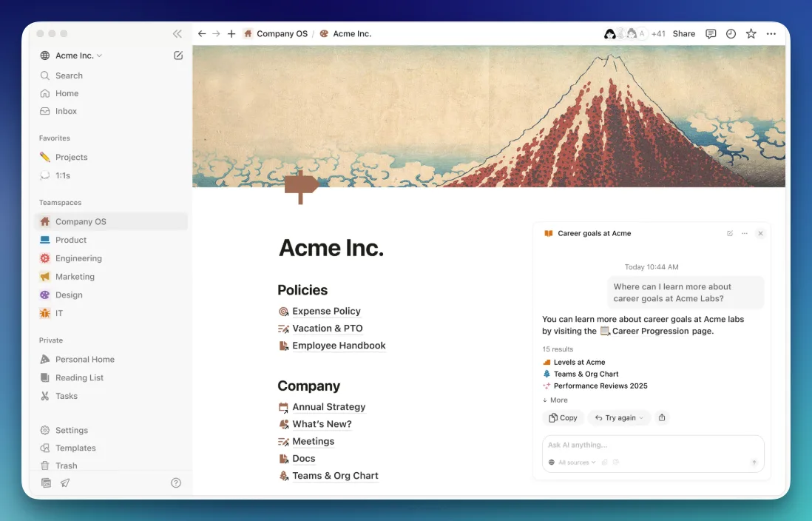Click the Share button
This screenshot has width=812, height=521.
click(683, 34)
